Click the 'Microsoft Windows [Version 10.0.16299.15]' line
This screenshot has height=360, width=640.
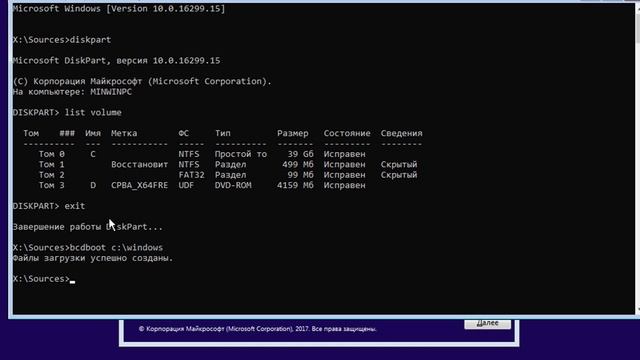point(119,9)
